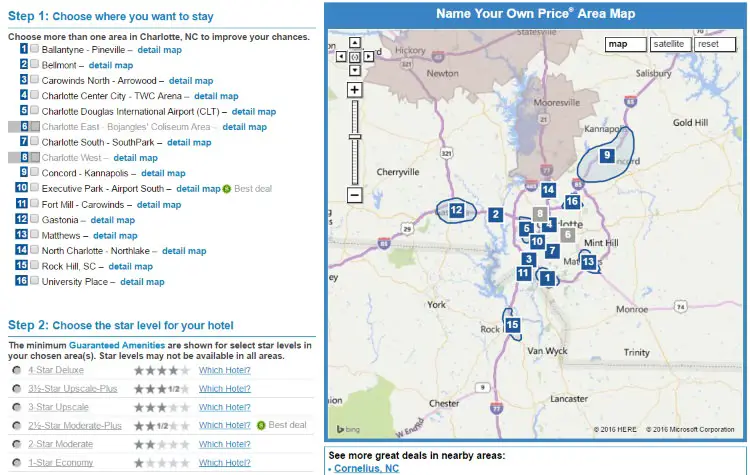Click Which Hotel? for 3-Star Upscale
Screen dimensions: 750x475
click(x=225, y=408)
